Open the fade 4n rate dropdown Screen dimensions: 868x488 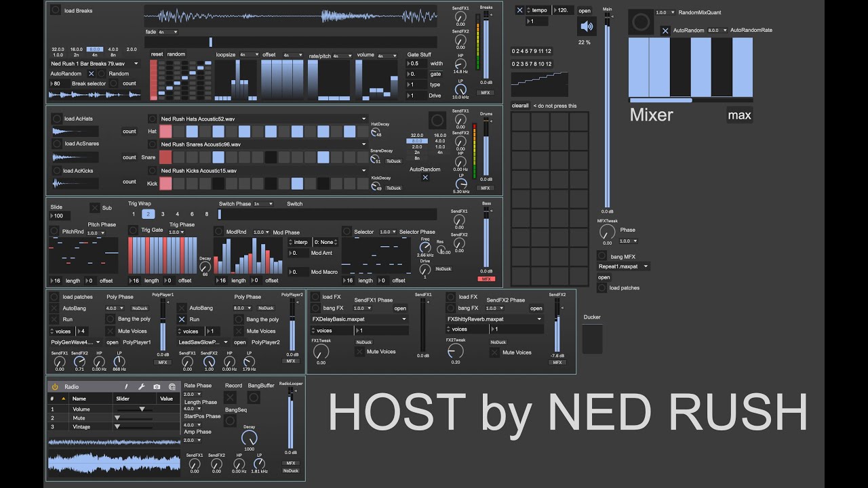[x=168, y=32]
